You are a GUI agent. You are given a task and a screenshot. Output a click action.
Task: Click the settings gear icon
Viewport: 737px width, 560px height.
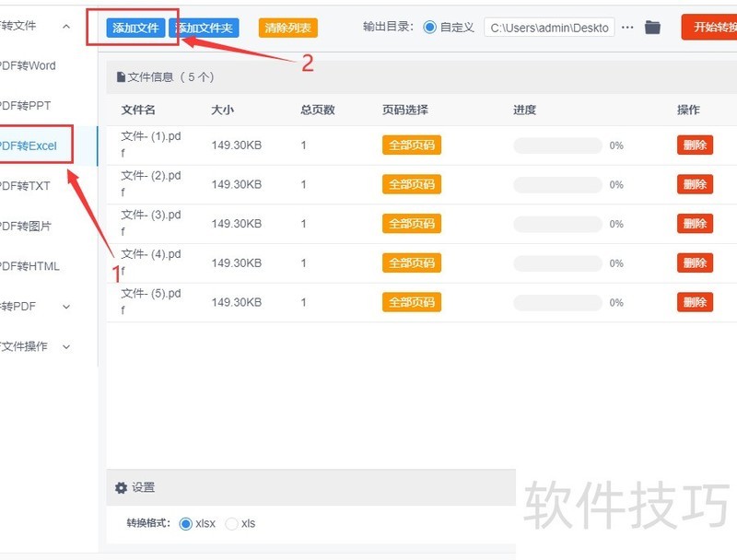tap(121, 487)
